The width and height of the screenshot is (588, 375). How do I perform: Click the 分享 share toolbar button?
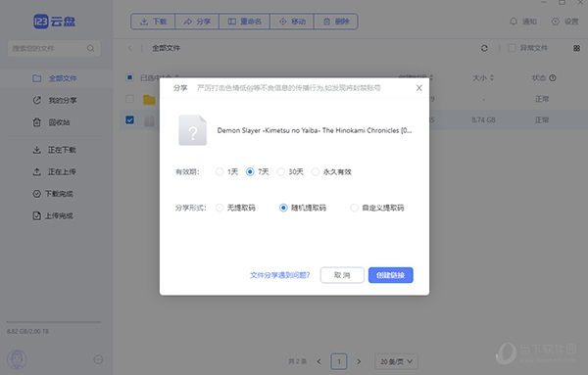coord(197,22)
